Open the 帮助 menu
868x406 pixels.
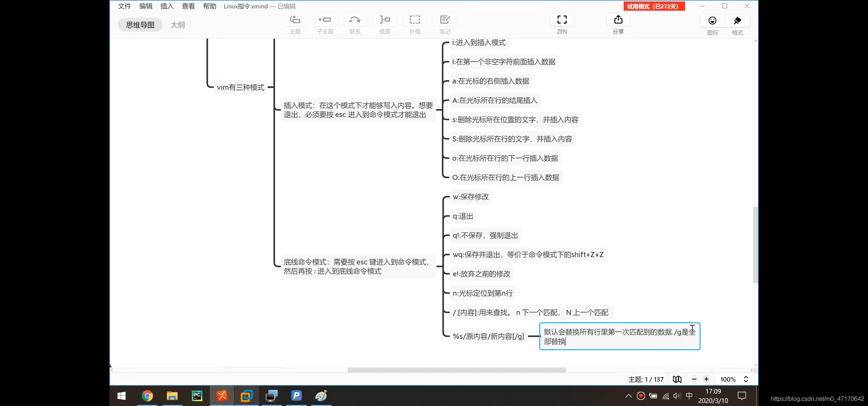pos(210,6)
